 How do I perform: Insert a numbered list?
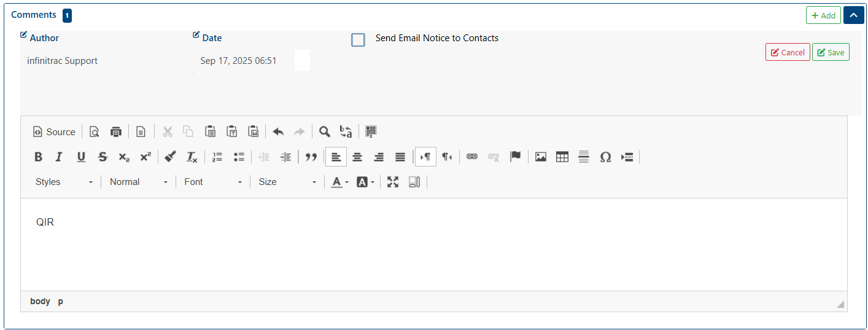pyautogui.click(x=217, y=157)
